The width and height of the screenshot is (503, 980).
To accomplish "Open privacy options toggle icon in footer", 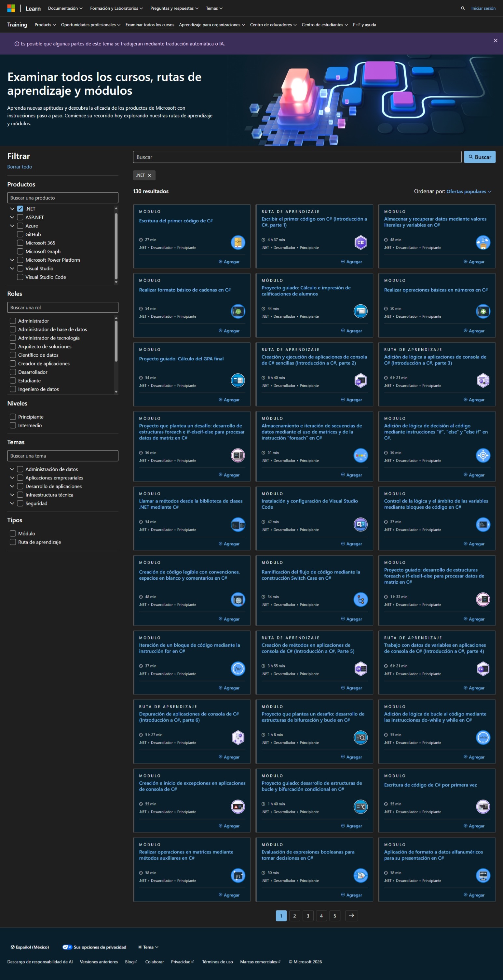I will pos(67,947).
